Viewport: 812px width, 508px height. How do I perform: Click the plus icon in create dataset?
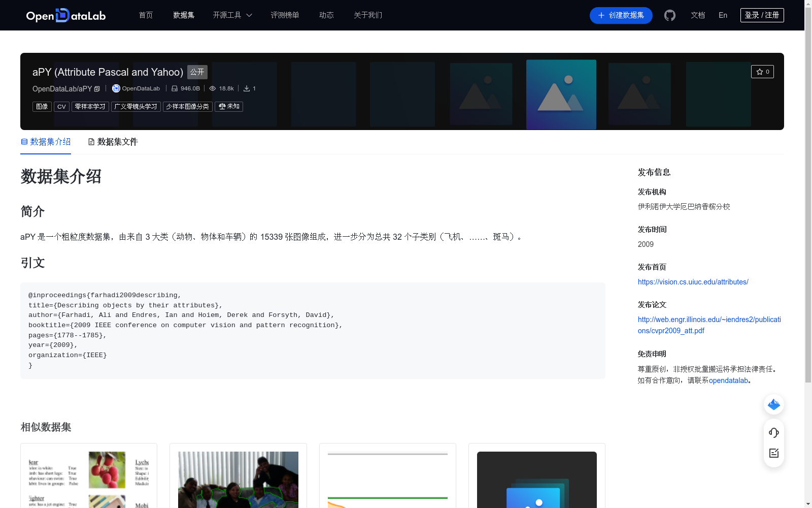pos(601,15)
